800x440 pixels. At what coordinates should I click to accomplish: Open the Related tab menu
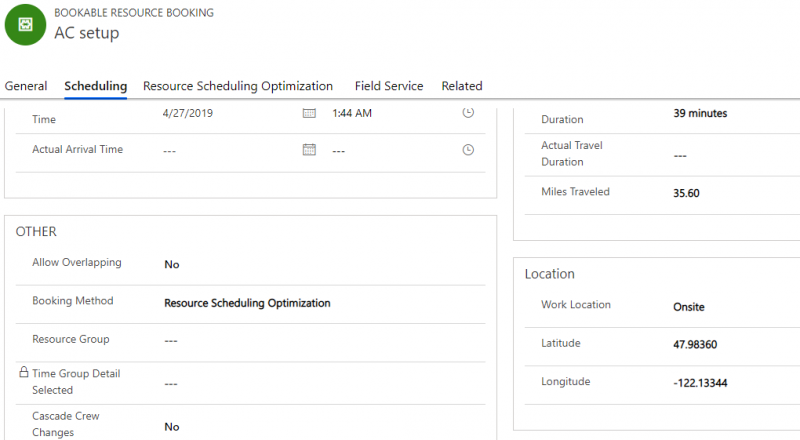coord(462,86)
